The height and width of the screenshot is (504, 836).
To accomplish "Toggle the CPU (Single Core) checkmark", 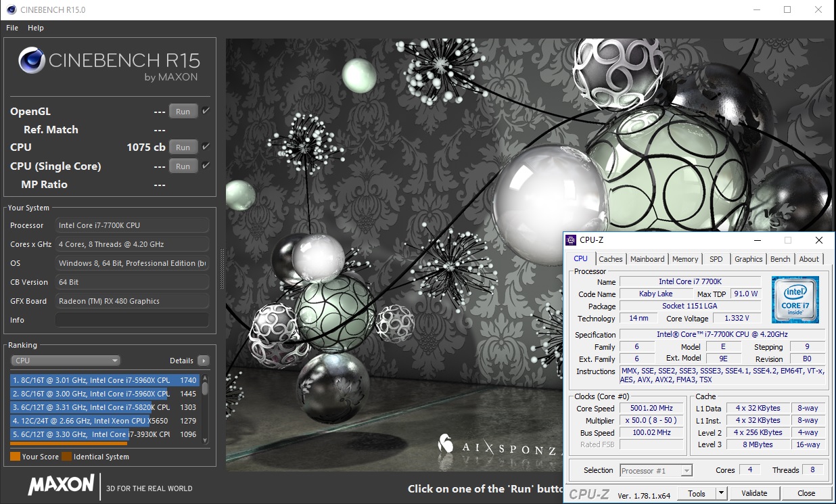I will coord(206,165).
